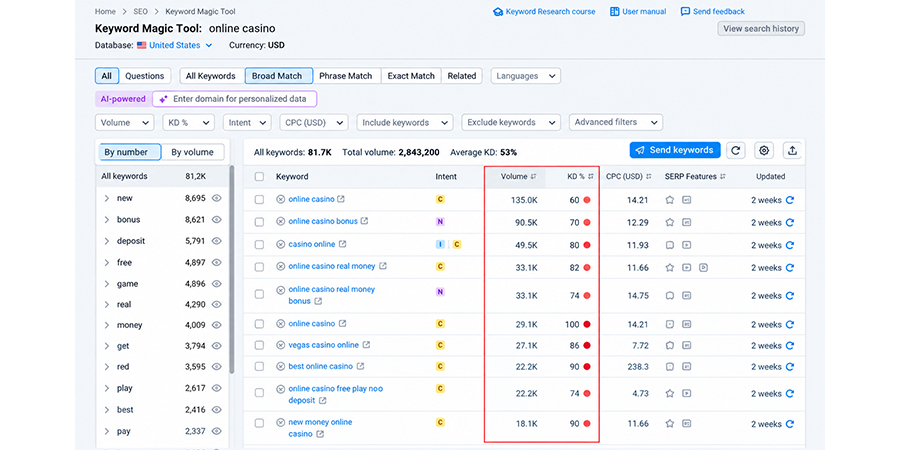Click red KD dot in 'vegas casino online' row
Screen dimensions: 900x450
click(x=587, y=346)
